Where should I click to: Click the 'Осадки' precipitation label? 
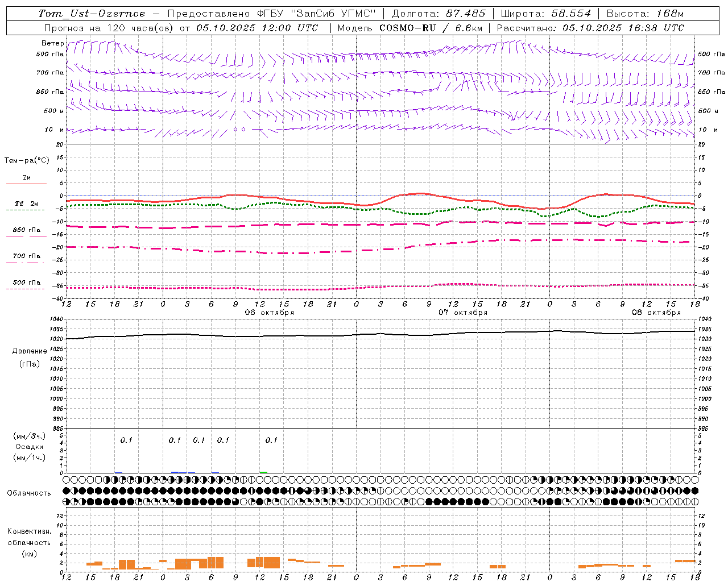(30, 447)
